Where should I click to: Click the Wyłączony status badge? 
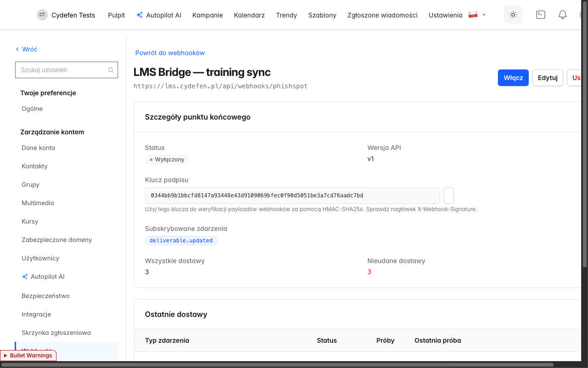point(167,160)
